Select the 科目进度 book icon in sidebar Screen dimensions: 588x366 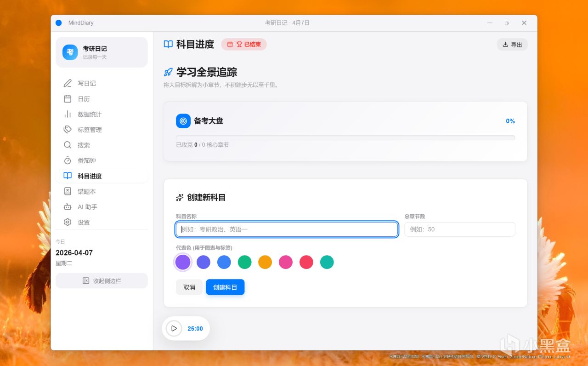(x=68, y=176)
